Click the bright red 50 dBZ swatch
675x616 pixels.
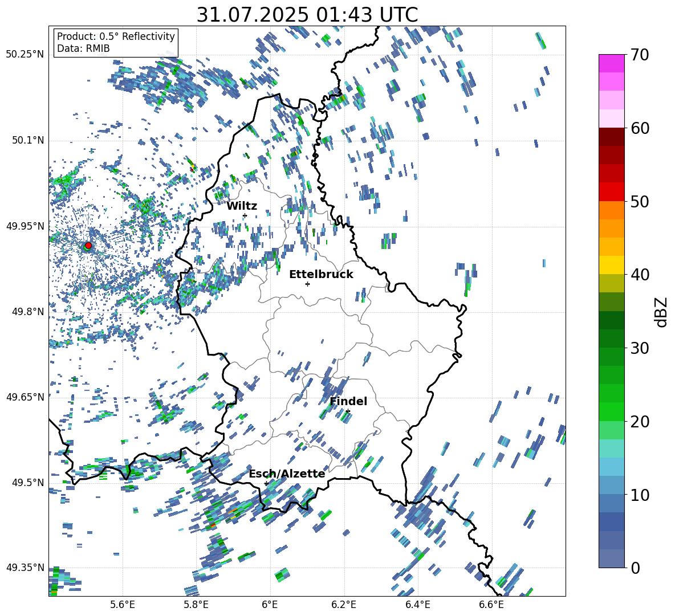611,192
